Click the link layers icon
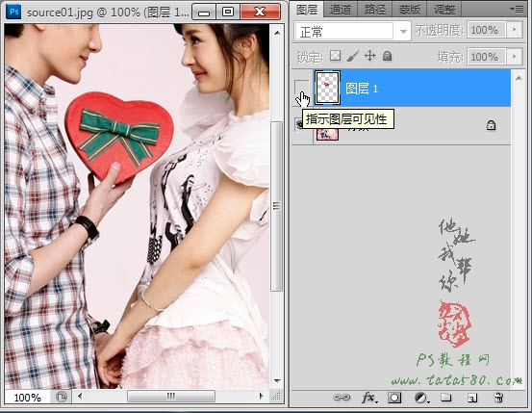Screen dimensions: 532x413 (342, 397)
